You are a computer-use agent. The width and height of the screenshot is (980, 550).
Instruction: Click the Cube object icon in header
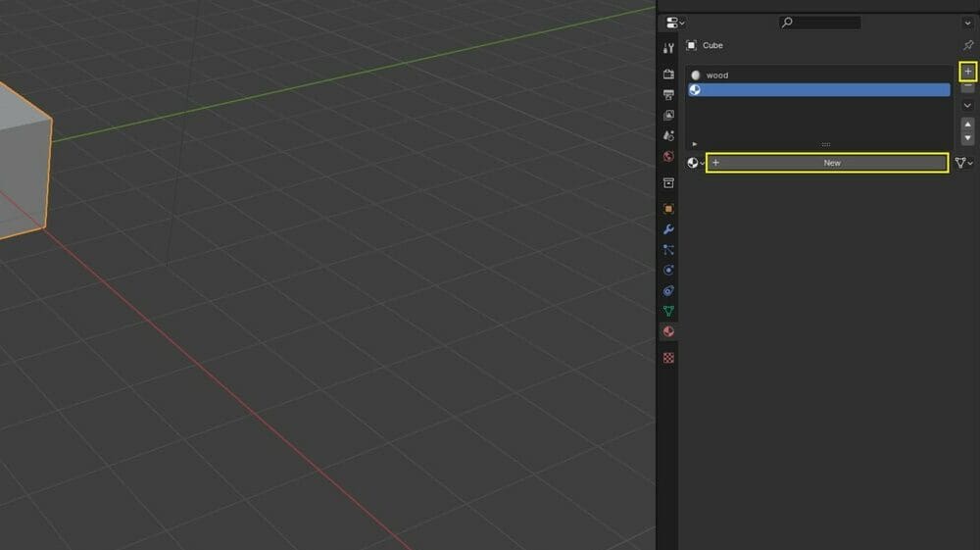coord(691,45)
